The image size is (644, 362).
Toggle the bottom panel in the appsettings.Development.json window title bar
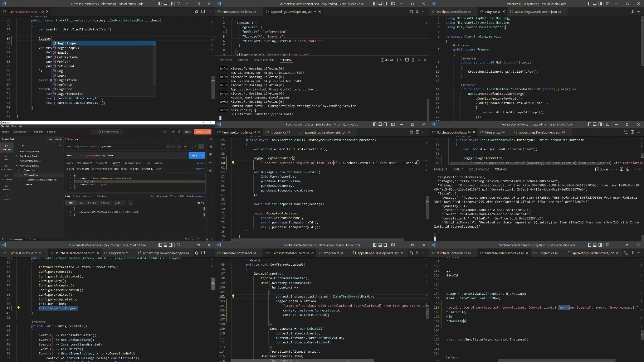pos(380,4)
